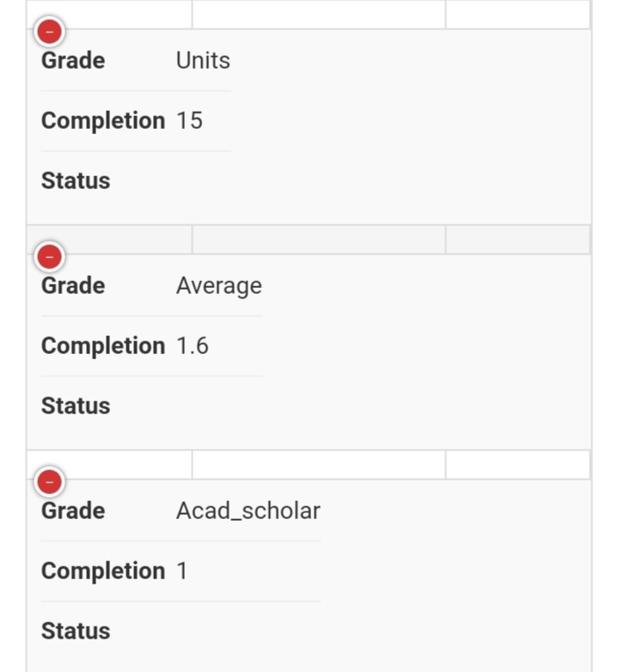Click Status label in Units section
Image resolution: width=618 pixels, height=672 pixels.
click(76, 180)
